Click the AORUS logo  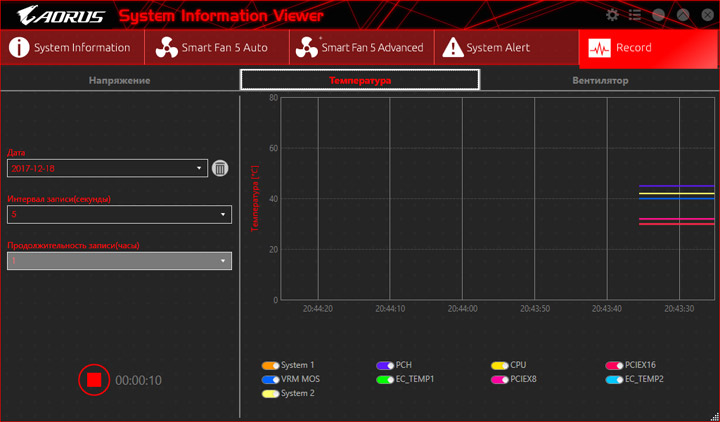[60, 16]
